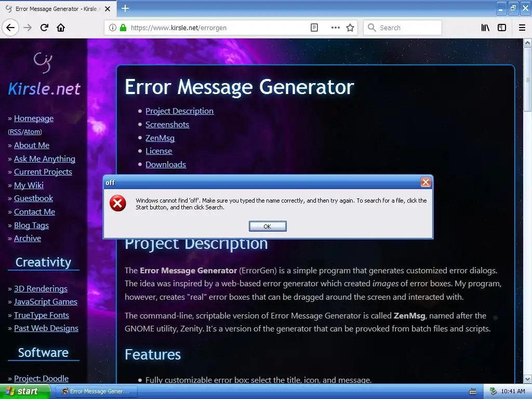
Task: Open TrueType Fonts link
Action: pos(42,315)
